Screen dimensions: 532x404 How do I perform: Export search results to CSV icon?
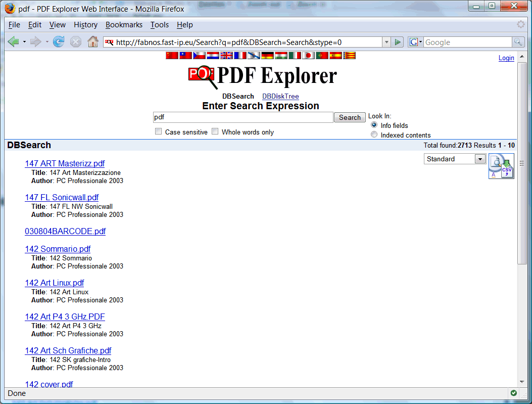(507, 170)
